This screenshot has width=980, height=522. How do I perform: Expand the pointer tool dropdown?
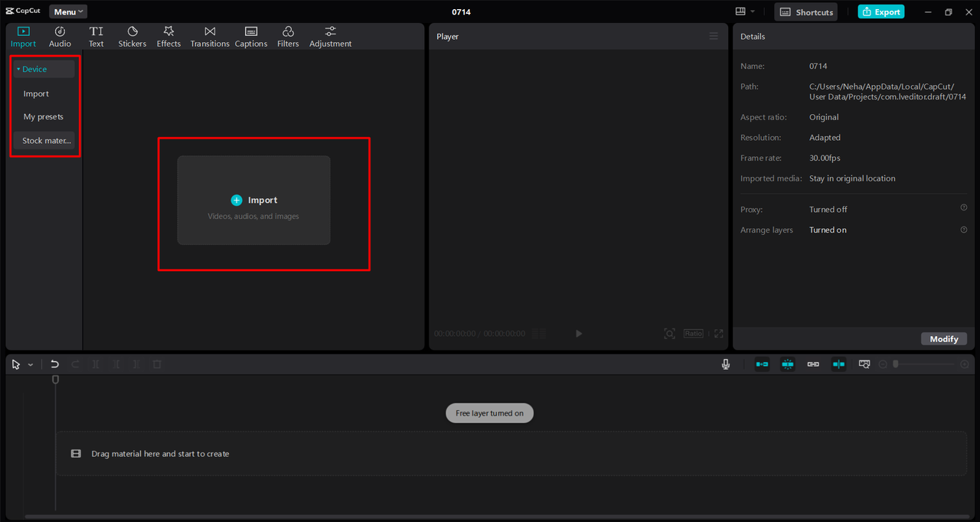click(x=31, y=365)
